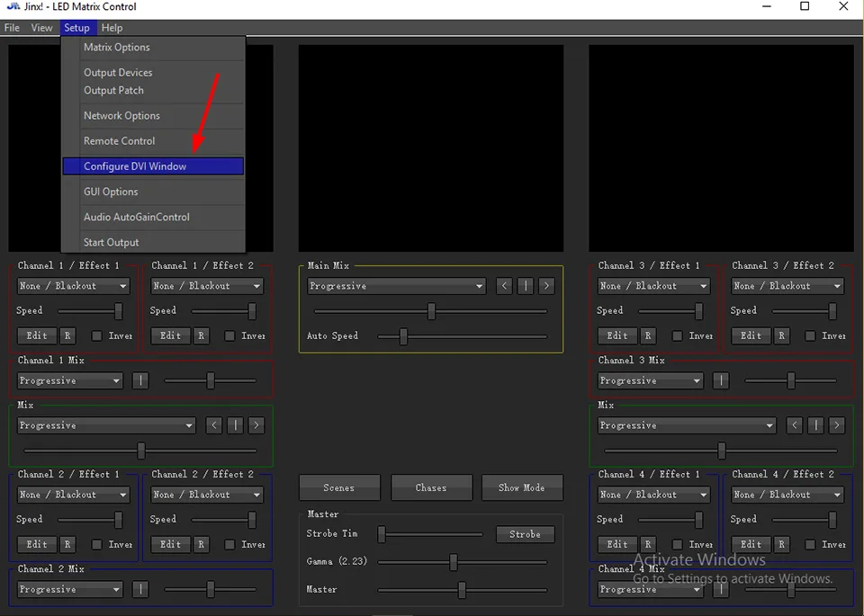Viewport: 864px width, 616px height.
Task: Click R button in Channel 3 Effect 2
Action: (781, 335)
